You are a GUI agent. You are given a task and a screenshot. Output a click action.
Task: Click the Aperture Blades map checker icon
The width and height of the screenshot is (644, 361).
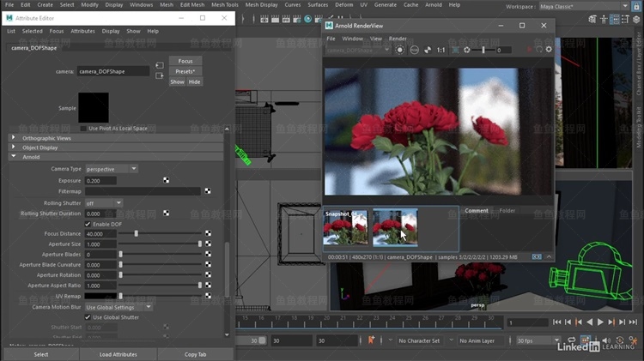click(x=209, y=255)
